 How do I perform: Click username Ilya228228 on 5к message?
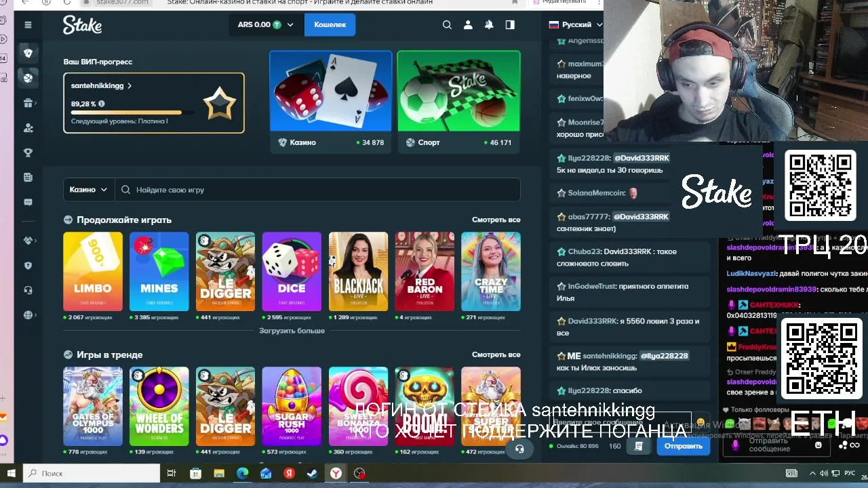589,158
